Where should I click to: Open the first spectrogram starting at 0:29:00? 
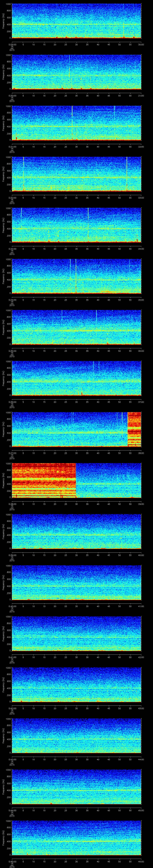[x=76, y=21]
